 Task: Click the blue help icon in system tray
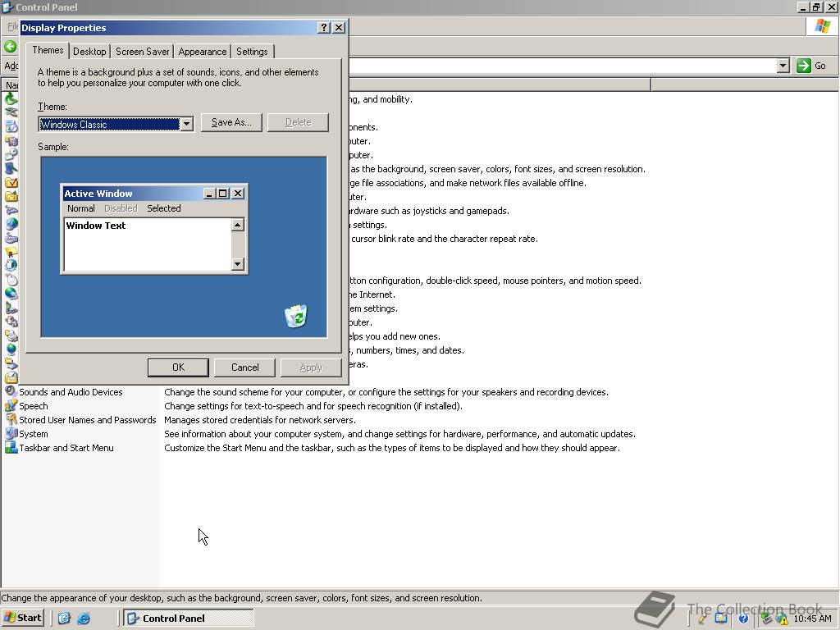[x=743, y=619]
